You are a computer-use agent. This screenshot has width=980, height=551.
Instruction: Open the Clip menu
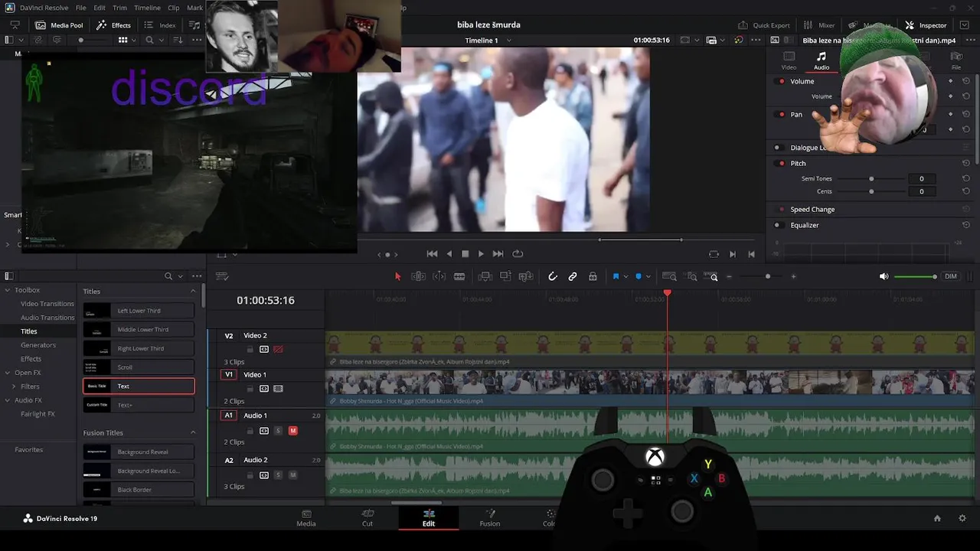coord(174,8)
